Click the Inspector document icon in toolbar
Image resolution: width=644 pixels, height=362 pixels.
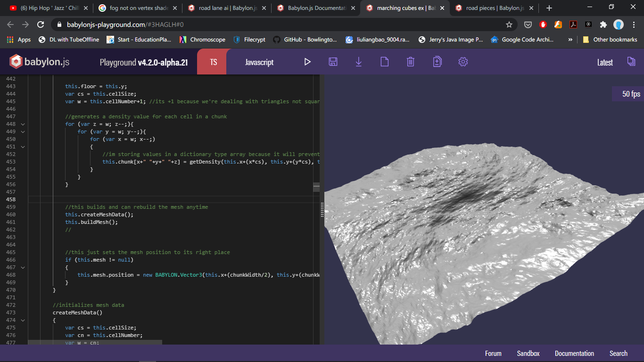[437, 62]
